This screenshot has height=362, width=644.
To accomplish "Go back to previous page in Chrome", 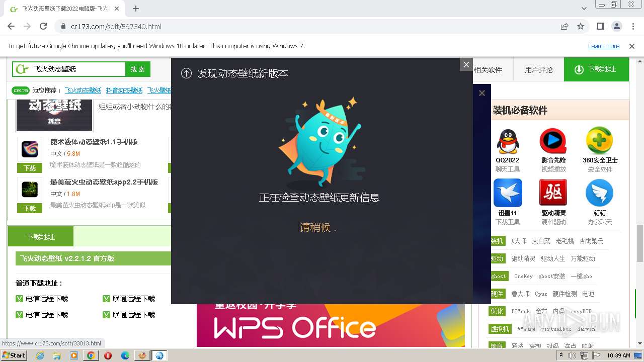I will point(11,26).
